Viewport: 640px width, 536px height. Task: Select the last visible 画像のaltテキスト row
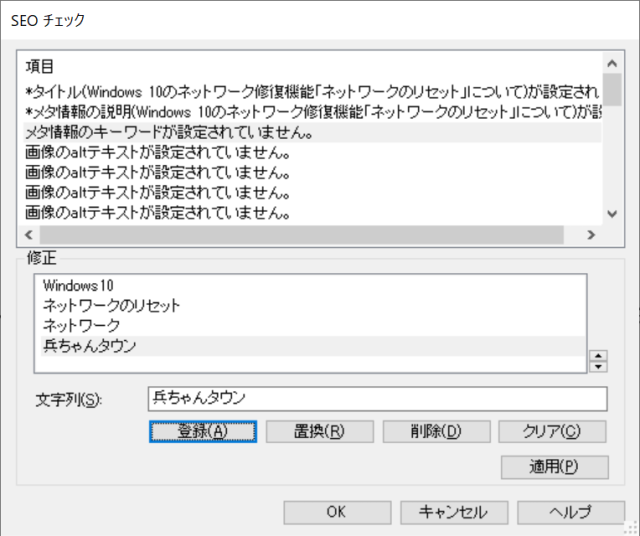click(312, 213)
